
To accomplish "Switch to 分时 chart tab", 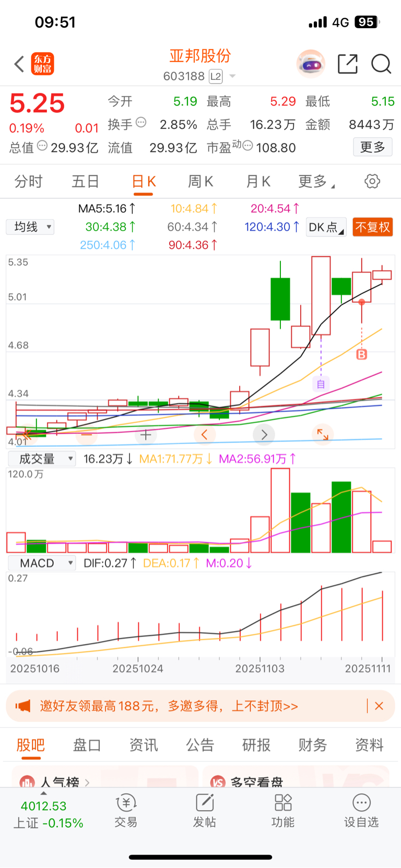I will coord(28,182).
